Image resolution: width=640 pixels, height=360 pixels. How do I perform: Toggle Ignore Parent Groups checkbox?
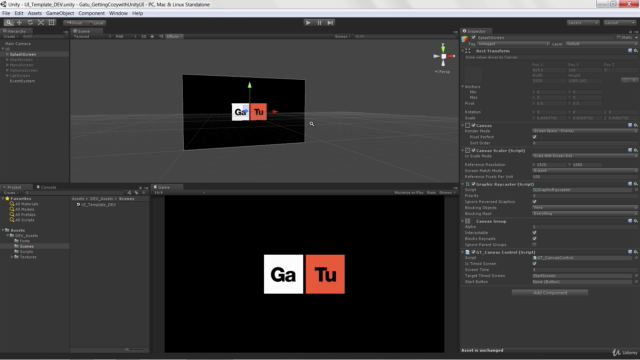(x=534, y=244)
